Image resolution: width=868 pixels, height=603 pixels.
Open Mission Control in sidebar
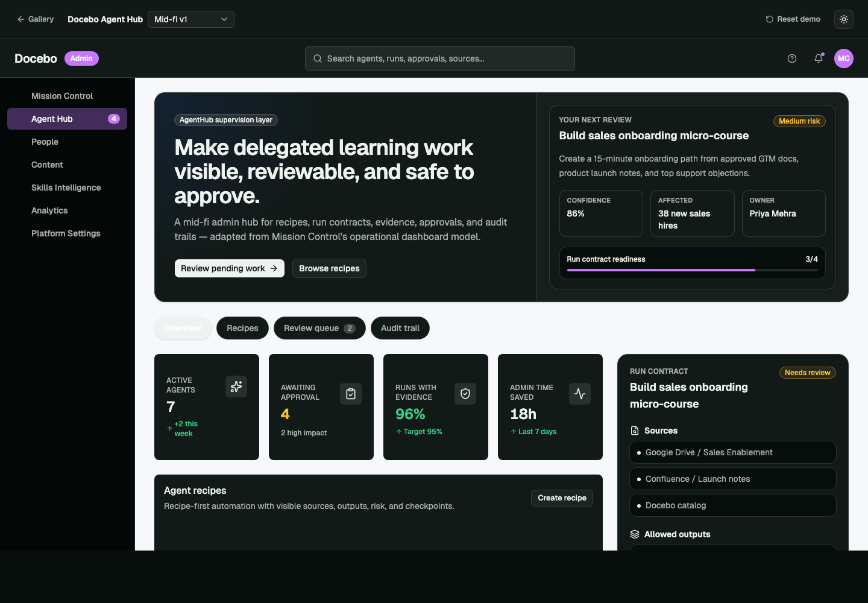point(68,96)
